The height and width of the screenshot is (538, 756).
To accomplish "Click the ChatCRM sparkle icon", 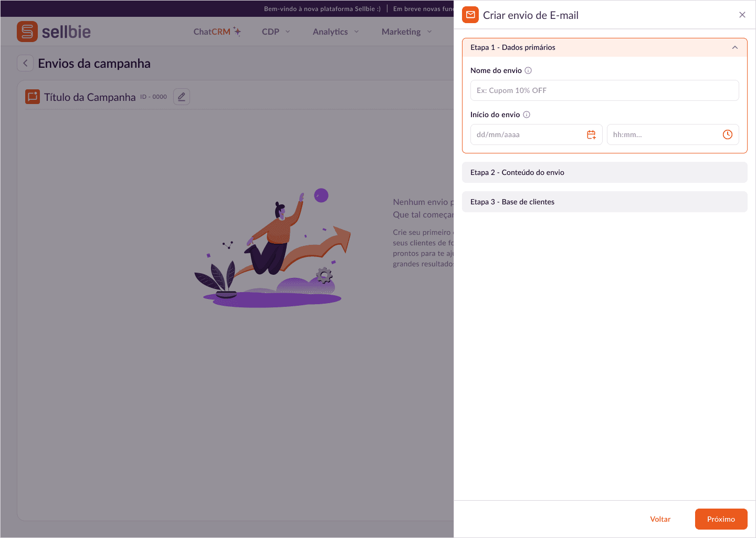I will coord(237,32).
